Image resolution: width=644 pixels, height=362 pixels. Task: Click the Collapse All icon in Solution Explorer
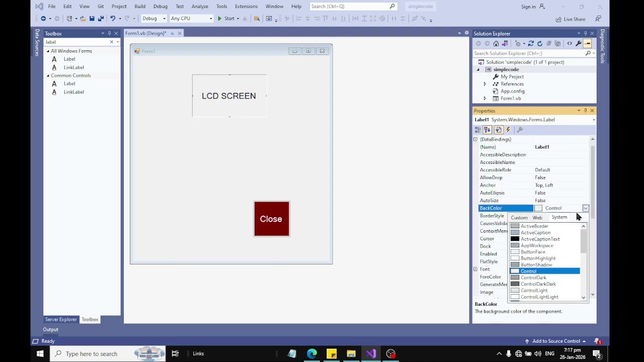549,44
